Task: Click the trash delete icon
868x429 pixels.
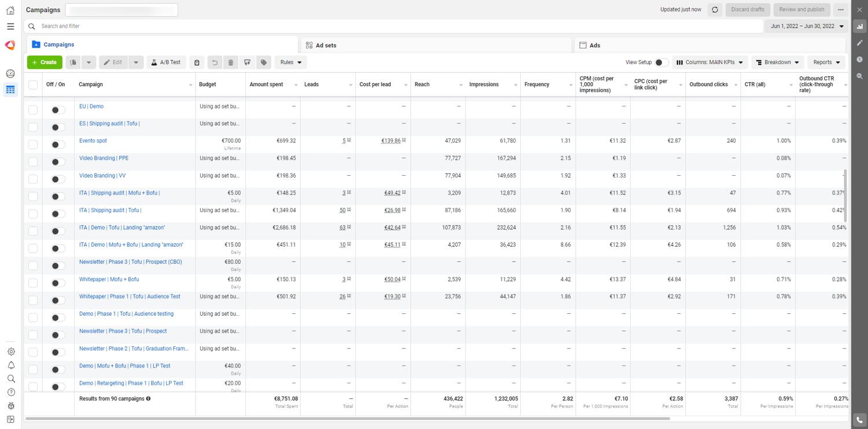Action: (230, 62)
